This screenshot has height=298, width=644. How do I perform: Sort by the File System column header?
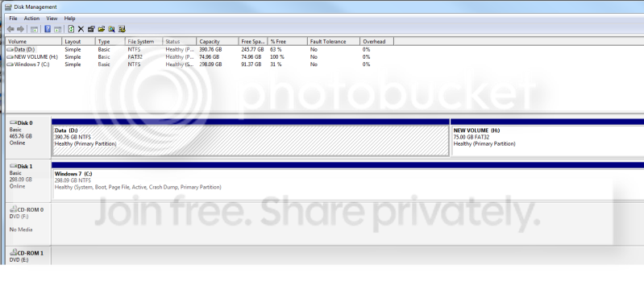pos(143,41)
